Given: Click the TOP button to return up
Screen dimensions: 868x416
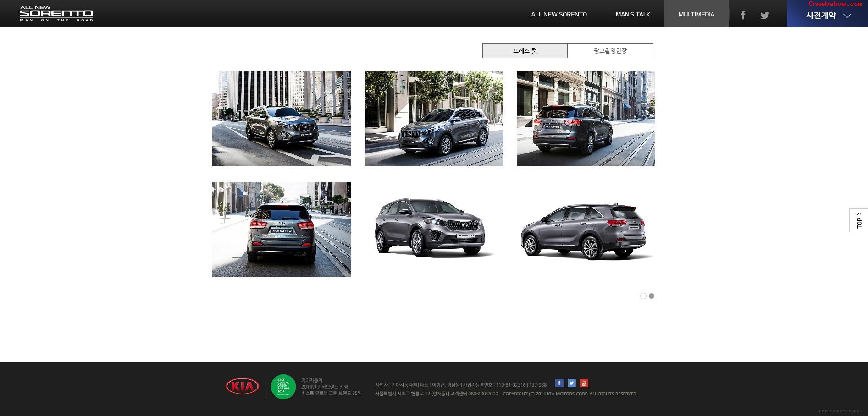Looking at the screenshot, I should (x=859, y=220).
